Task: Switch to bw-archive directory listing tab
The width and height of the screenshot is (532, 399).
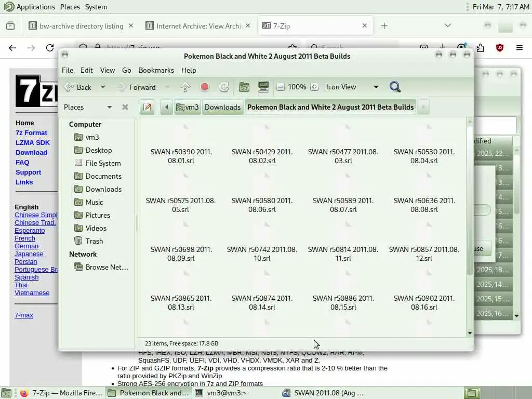Action: pyautogui.click(x=81, y=26)
